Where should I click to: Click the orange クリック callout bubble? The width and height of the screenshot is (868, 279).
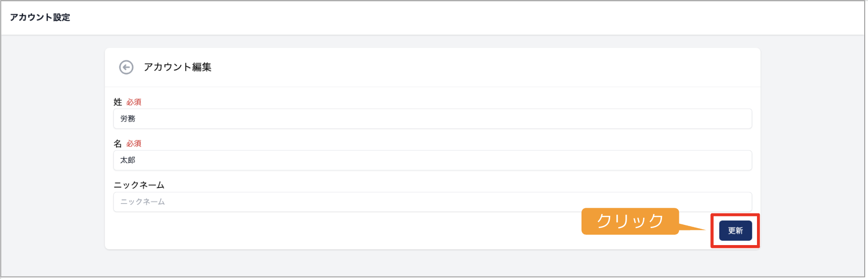(630, 221)
